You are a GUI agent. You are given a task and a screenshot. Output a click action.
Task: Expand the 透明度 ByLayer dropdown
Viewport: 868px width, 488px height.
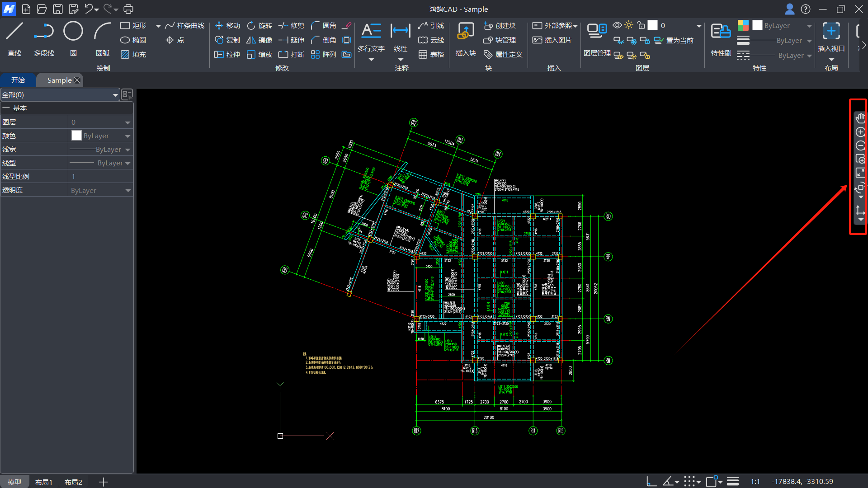click(x=128, y=191)
